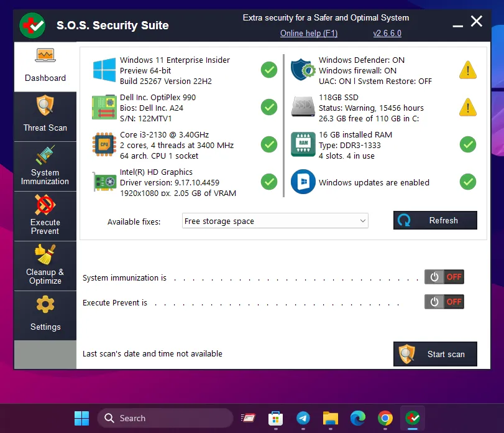Click the v2.6.6.0 version link
Screen dimensions: 504x433
pos(387,33)
